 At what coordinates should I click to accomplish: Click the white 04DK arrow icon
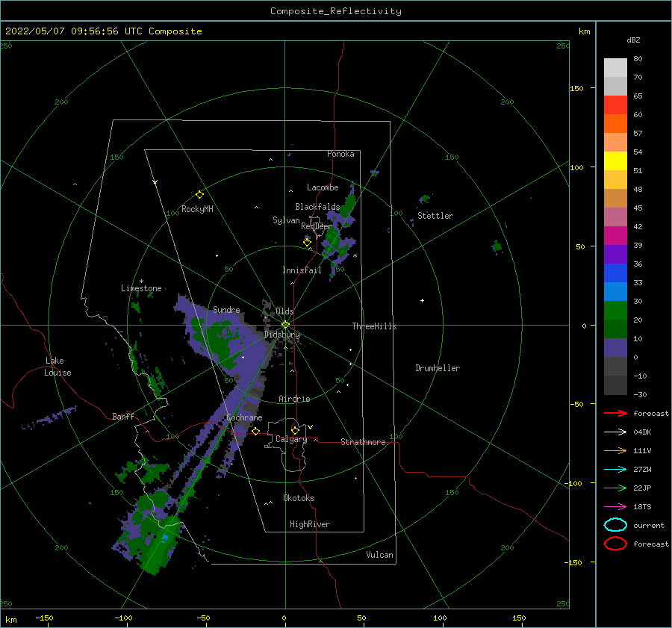(615, 432)
